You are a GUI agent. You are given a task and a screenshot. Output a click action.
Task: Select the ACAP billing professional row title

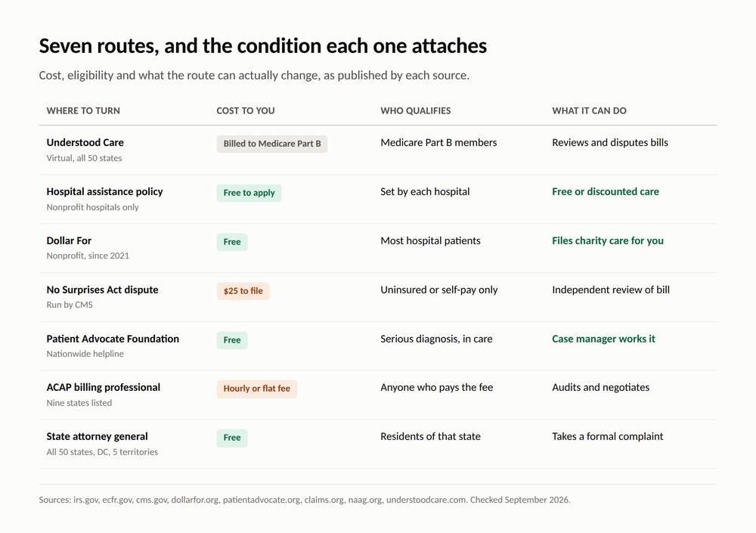pyautogui.click(x=103, y=387)
